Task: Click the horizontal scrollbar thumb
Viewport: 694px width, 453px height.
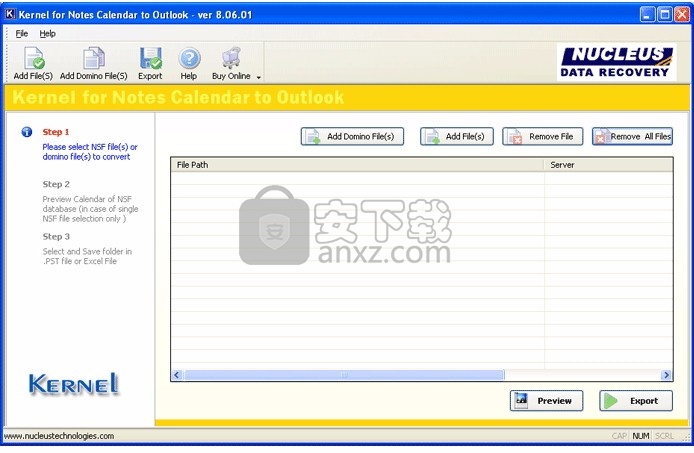Action: [x=344, y=375]
